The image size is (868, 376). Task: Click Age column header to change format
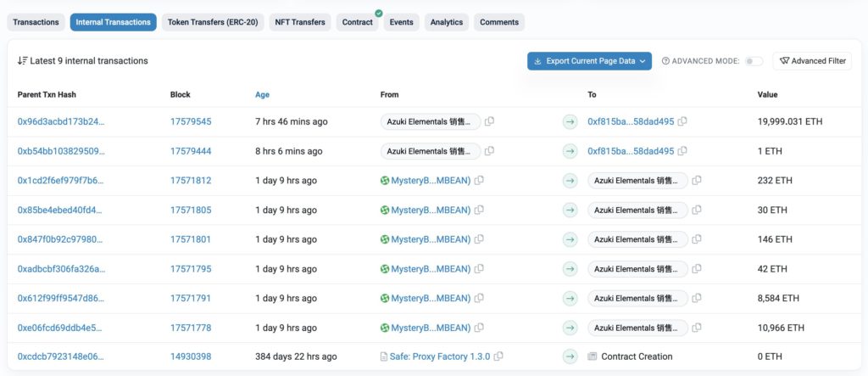pos(262,94)
